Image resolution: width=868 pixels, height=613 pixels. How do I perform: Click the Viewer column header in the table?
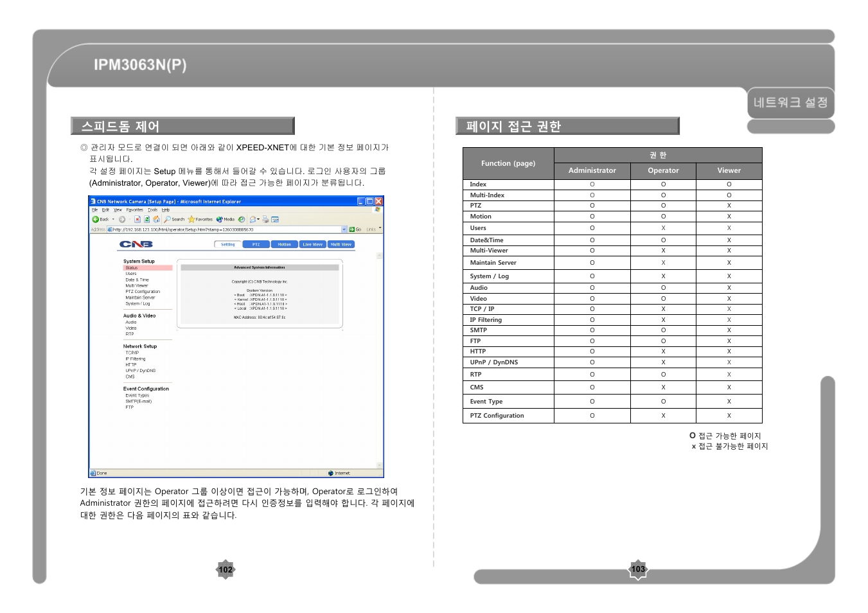[x=729, y=170]
